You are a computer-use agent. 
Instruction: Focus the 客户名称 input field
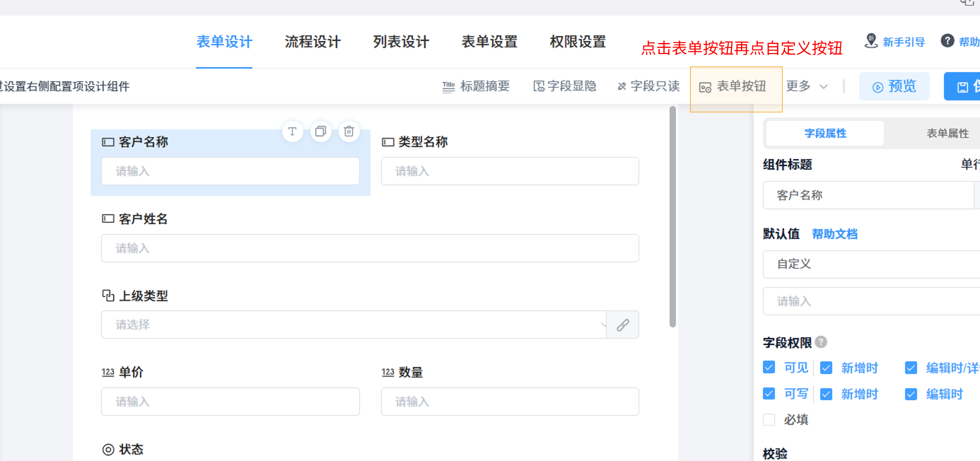(x=230, y=171)
